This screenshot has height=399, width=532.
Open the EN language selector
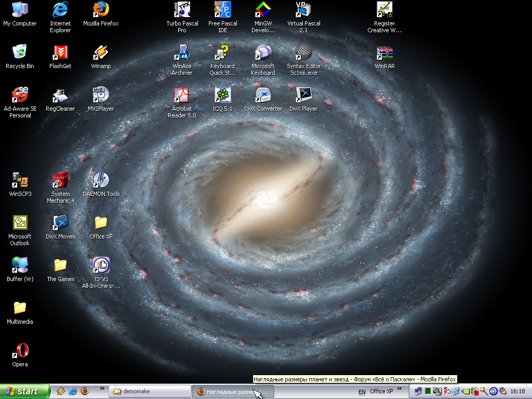362,391
